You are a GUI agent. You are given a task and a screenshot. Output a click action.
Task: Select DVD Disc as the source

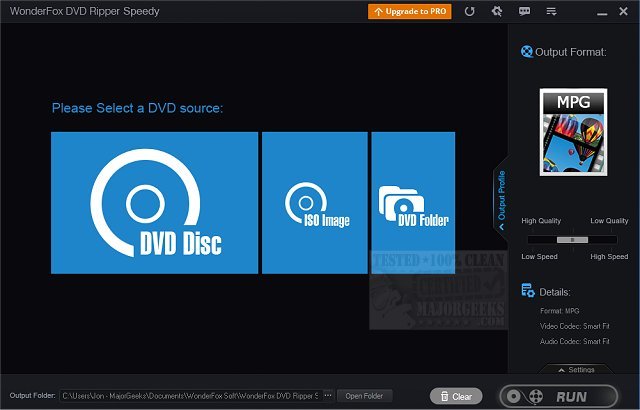pos(154,202)
